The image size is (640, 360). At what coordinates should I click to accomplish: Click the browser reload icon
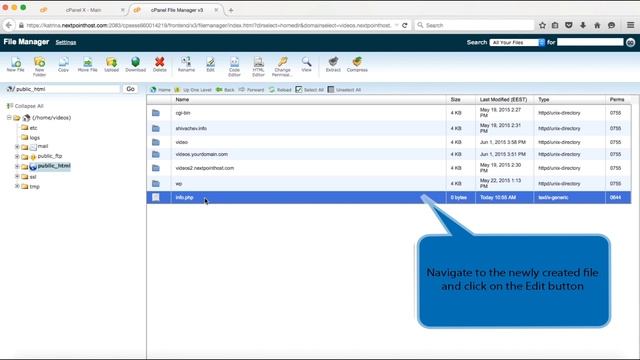click(404, 25)
